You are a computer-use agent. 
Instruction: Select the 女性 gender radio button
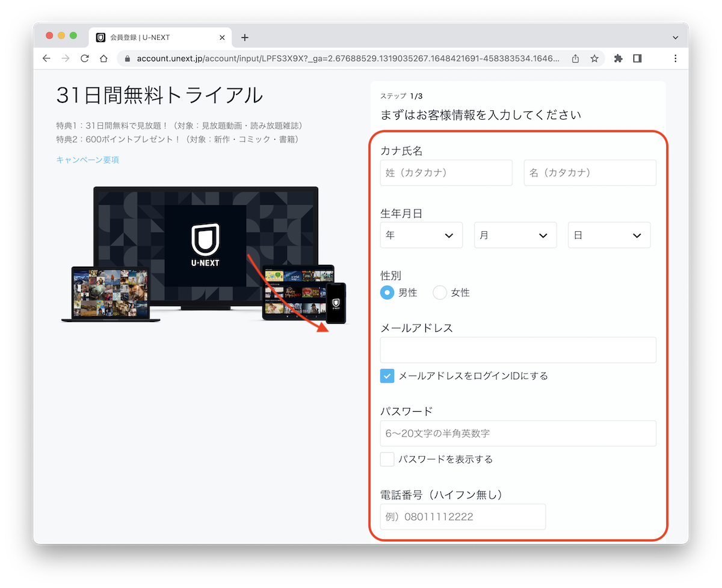pyautogui.click(x=440, y=292)
